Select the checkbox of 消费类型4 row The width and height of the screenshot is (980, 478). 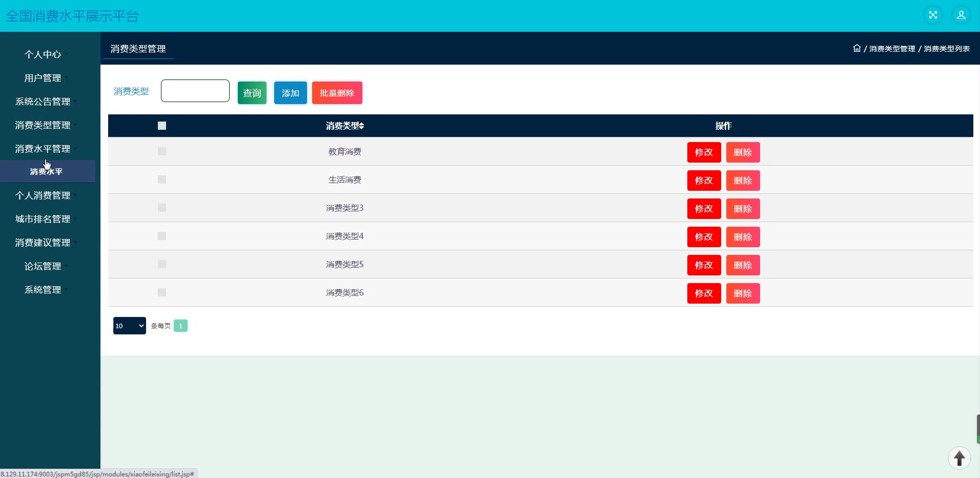[162, 236]
